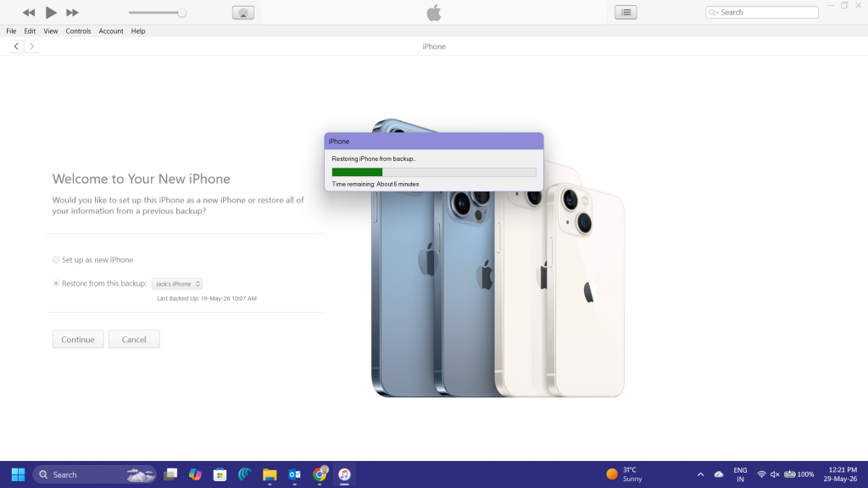Click the fast-forward button
Screen dimensions: 868x488
[x=72, y=12]
